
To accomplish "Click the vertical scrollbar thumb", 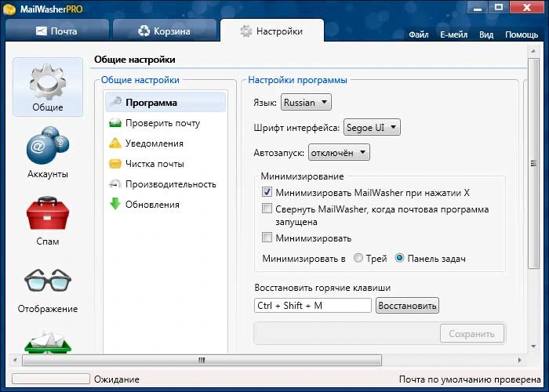I will point(533,163).
